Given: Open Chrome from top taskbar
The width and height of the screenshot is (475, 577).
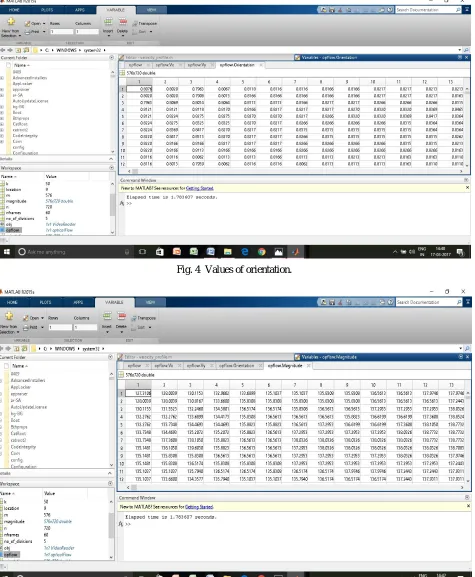Looking at the screenshot, I should [262, 252].
